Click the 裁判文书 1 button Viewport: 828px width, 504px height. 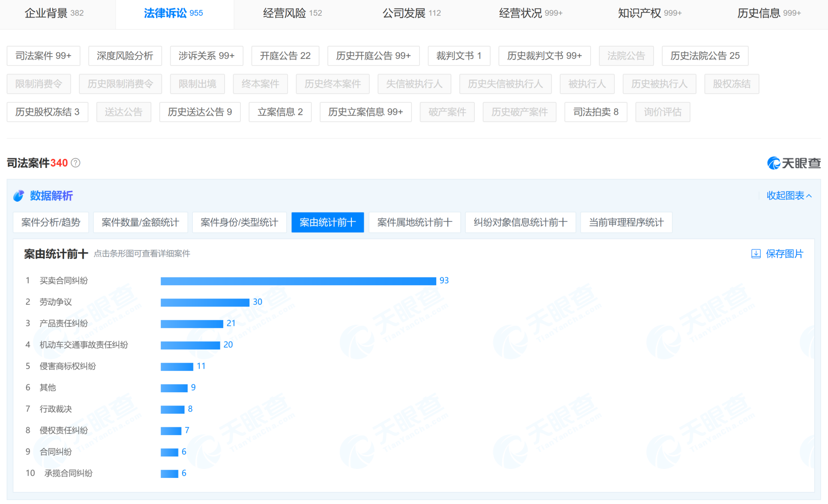click(x=459, y=56)
